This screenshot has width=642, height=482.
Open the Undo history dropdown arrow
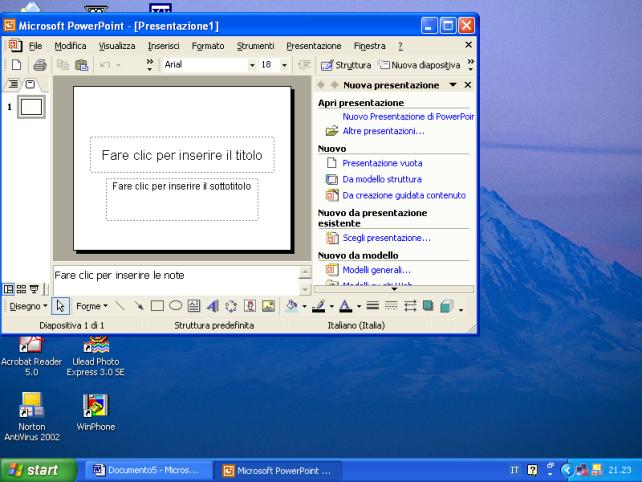pyautogui.click(x=118, y=65)
